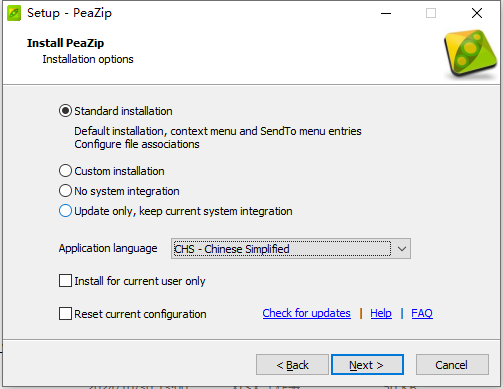Close the Setup - PeaZip window
Image resolution: width=503 pixels, height=389 pixels.
pos(477,13)
